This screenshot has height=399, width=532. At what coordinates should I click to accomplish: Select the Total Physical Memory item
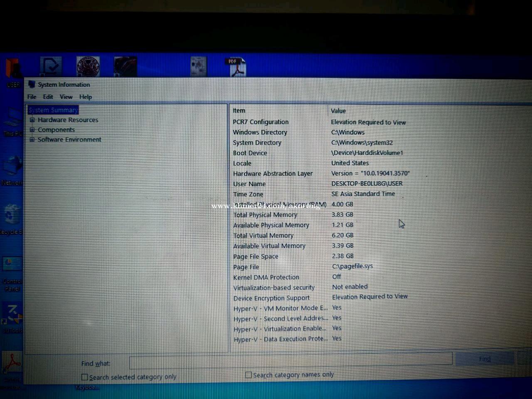pos(265,215)
